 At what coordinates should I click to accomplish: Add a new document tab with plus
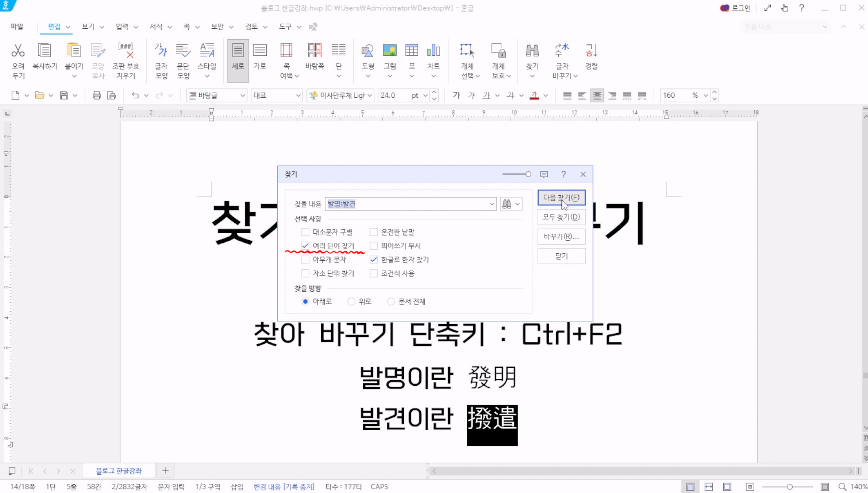[165, 471]
